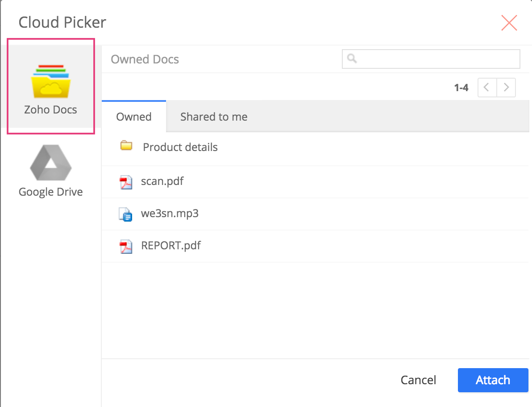Click the Google Drive label

50,192
